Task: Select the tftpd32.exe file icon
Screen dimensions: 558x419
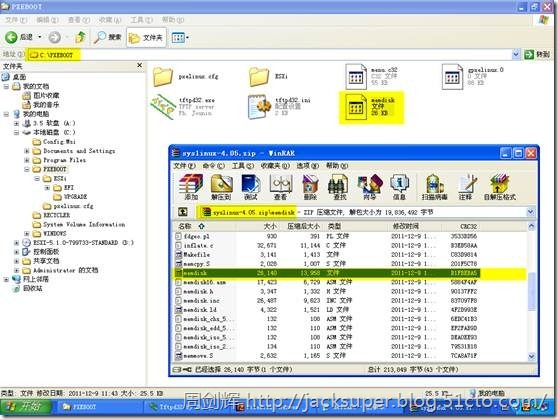Action: point(163,106)
